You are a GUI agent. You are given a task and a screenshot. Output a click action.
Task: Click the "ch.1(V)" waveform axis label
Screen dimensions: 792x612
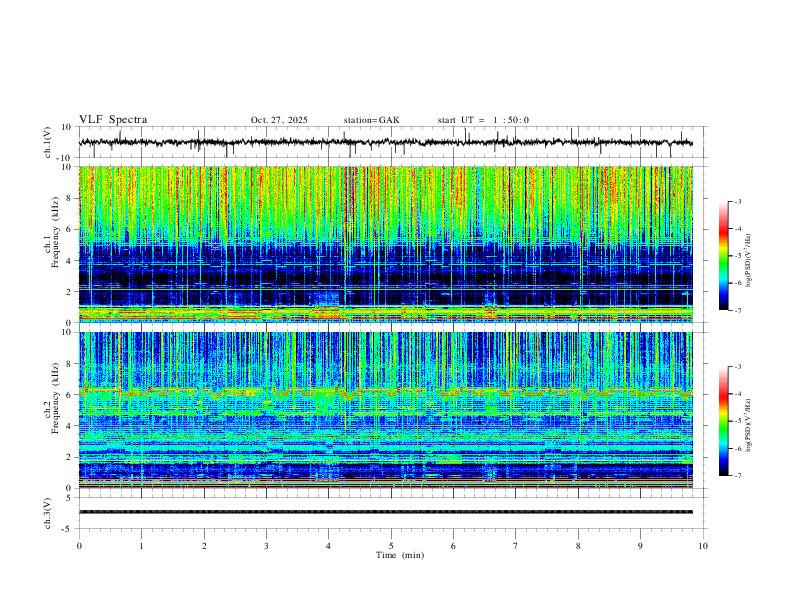pos(48,142)
